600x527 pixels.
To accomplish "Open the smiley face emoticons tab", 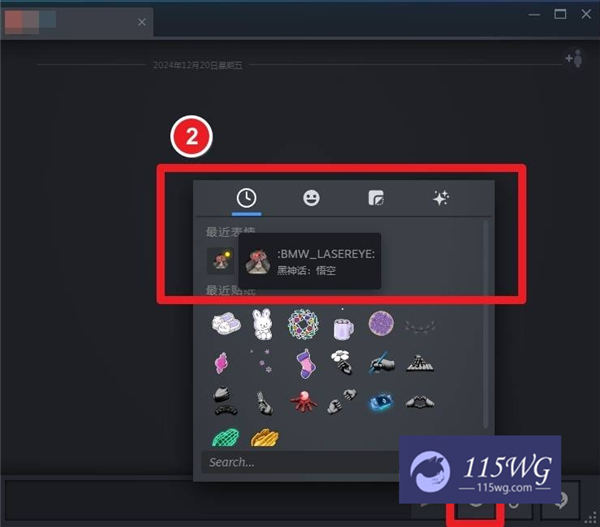I will pos(311,198).
